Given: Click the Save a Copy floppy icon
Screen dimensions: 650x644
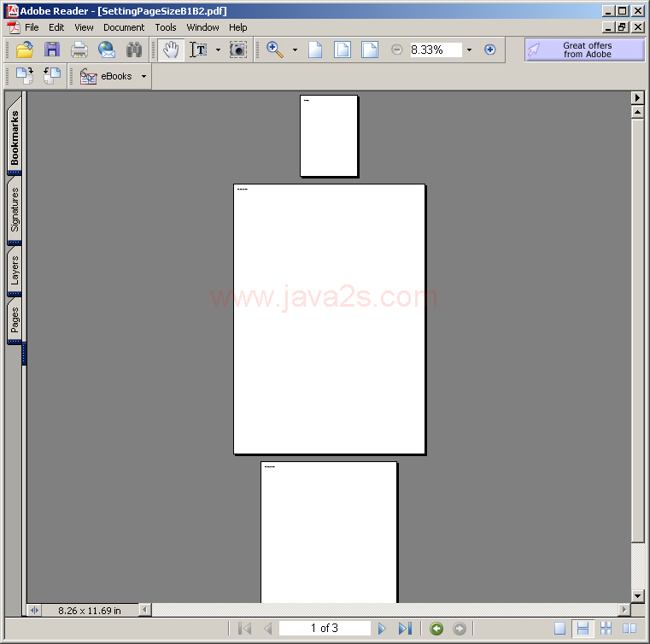Looking at the screenshot, I should pyautogui.click(x=52, y=50).
